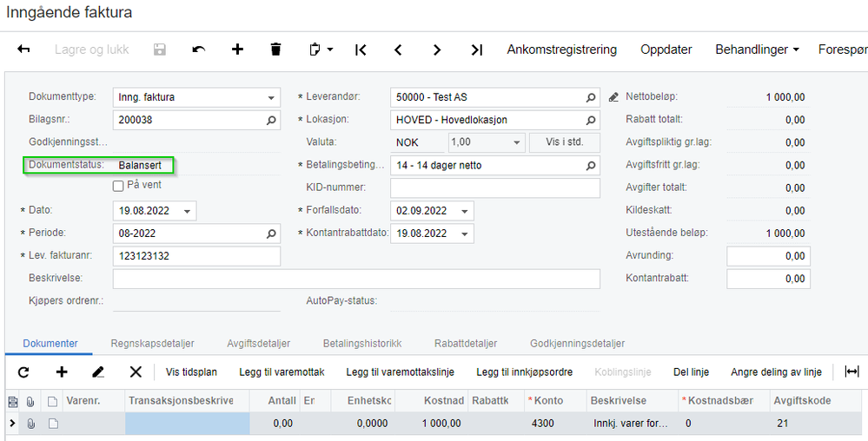868x441 pixels.
Task: Click Legg til varemottakslinje button
Action: [401, 372]
